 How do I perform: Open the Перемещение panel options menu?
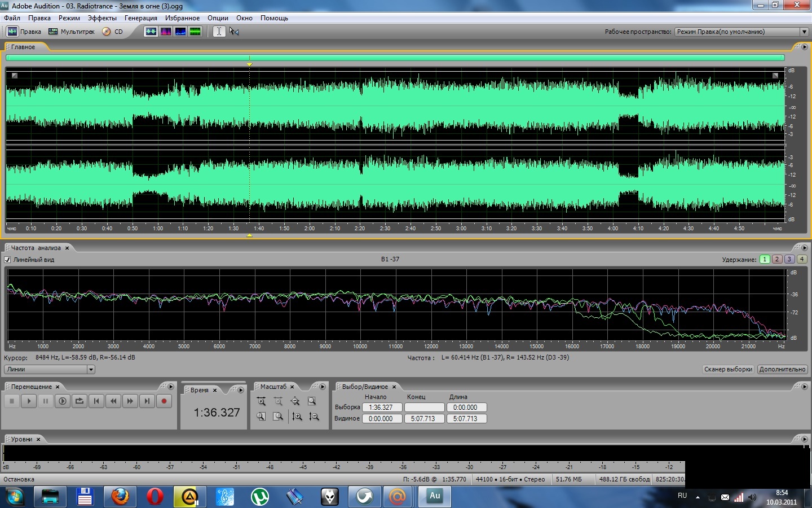171,387
